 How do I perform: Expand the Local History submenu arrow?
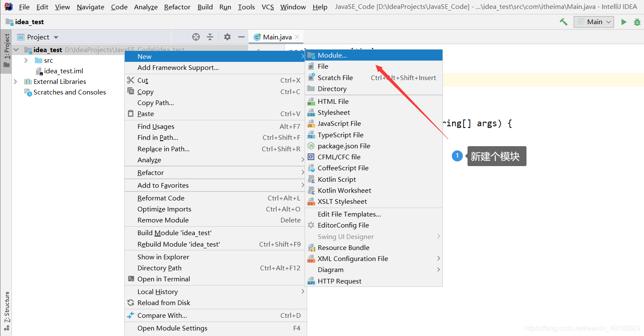302,292
